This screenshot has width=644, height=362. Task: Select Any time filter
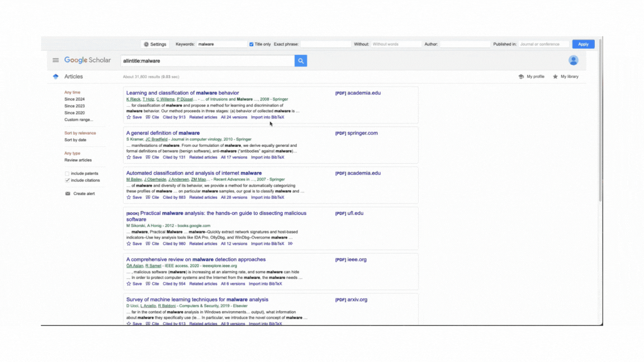point(72,92)
